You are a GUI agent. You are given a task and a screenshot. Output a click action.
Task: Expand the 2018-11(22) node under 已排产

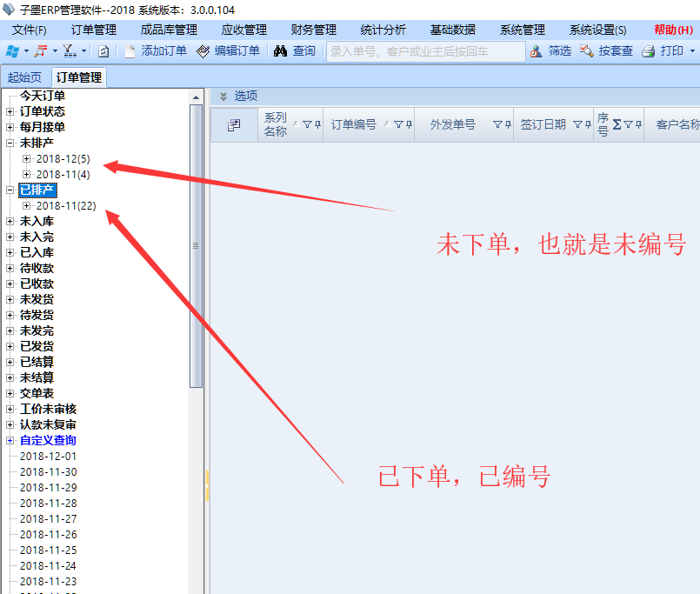26,206
